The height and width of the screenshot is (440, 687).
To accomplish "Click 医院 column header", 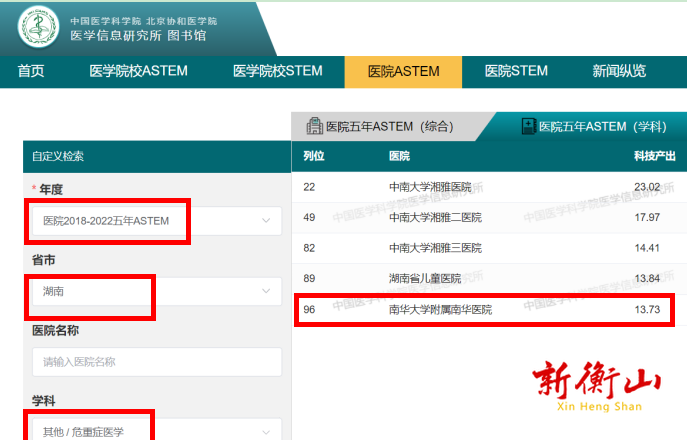I will [399, 156].
